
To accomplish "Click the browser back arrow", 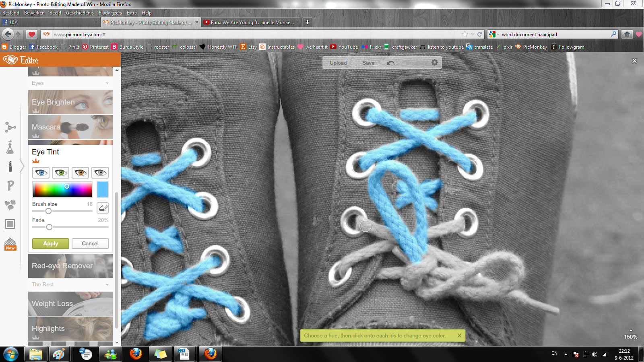I will click(x=8, y=34).
